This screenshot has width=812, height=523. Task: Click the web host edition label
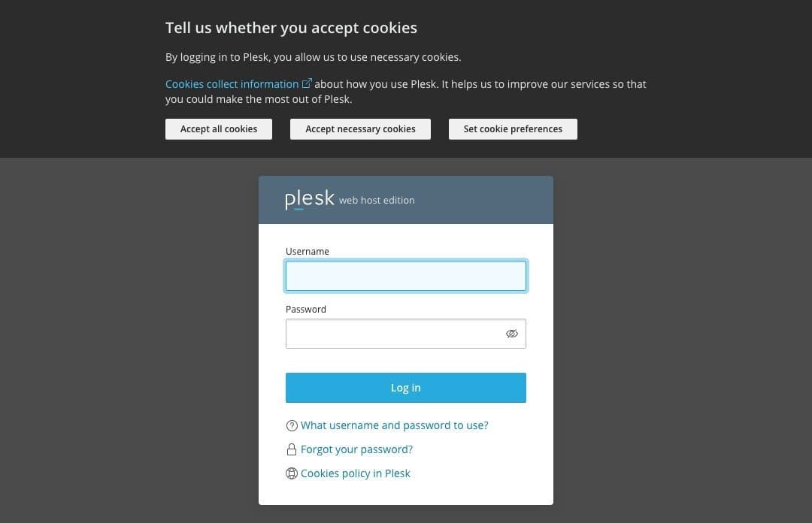[x=377, y=201]
